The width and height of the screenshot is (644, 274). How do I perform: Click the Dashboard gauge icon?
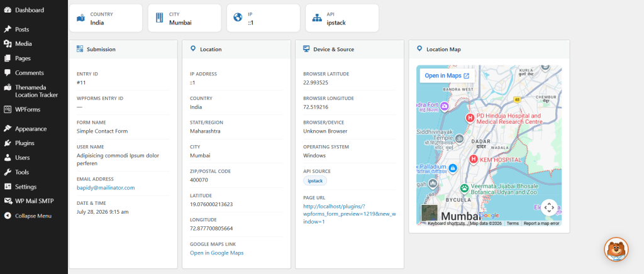click(x=8, y=10)
